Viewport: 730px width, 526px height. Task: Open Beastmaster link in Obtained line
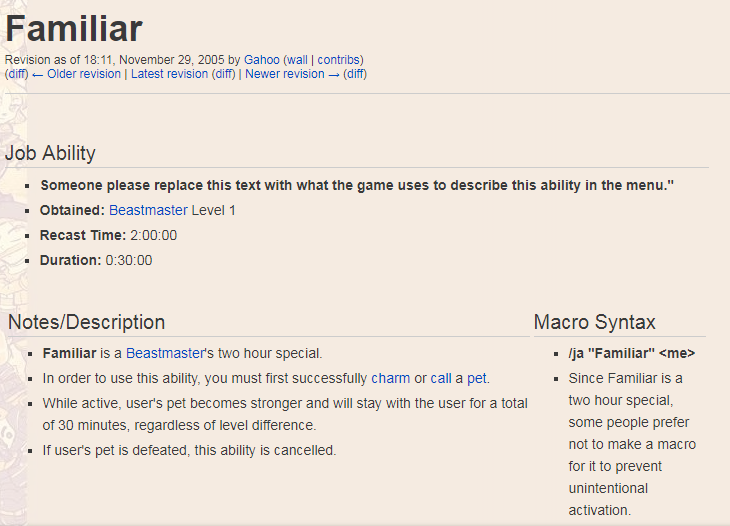[x=148, y=210]
